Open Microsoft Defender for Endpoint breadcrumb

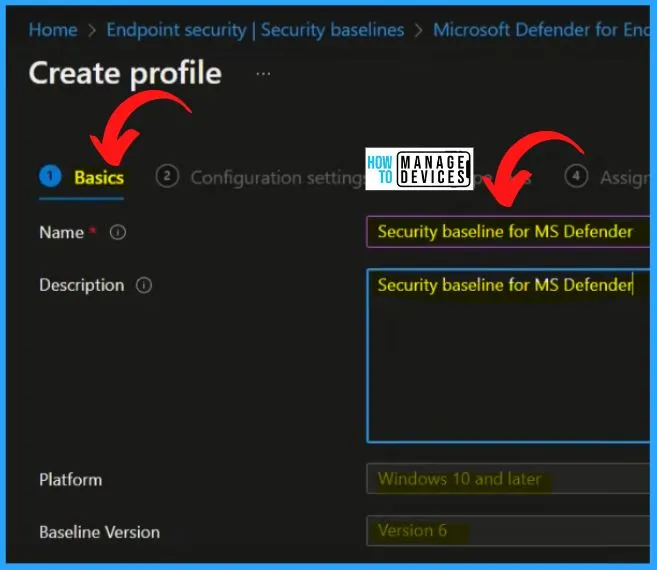[541, 30]
